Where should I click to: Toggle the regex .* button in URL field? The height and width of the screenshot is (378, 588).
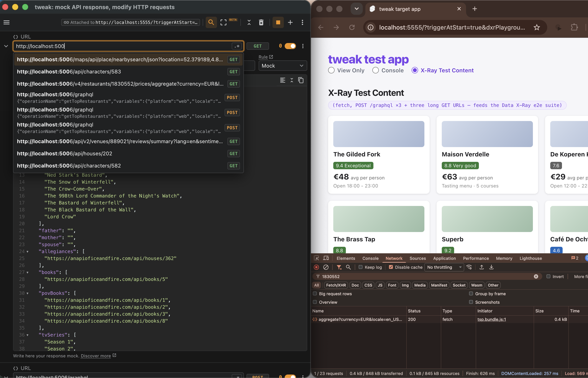tap(237, 46)
